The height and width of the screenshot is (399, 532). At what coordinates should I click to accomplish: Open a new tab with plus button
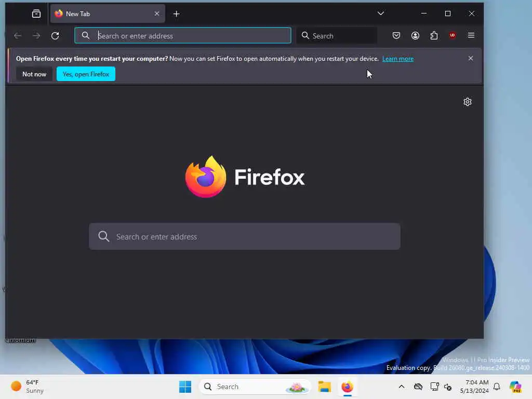[177, 14]
